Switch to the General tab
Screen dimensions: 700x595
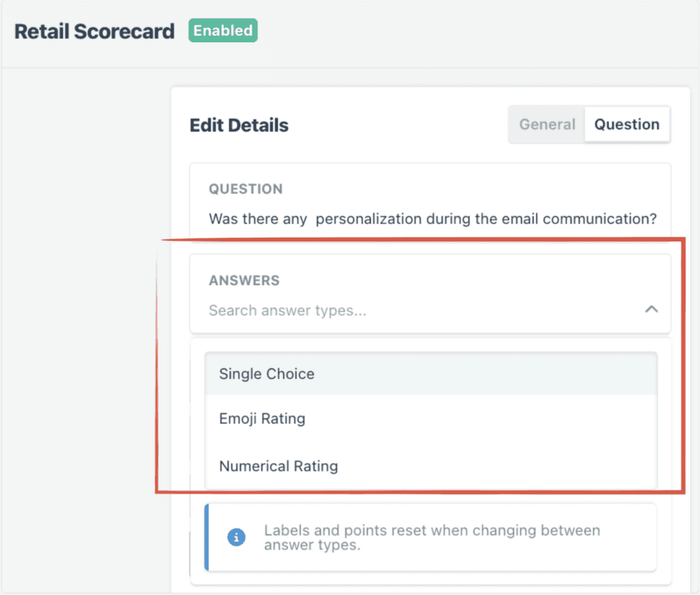point(547,125)
